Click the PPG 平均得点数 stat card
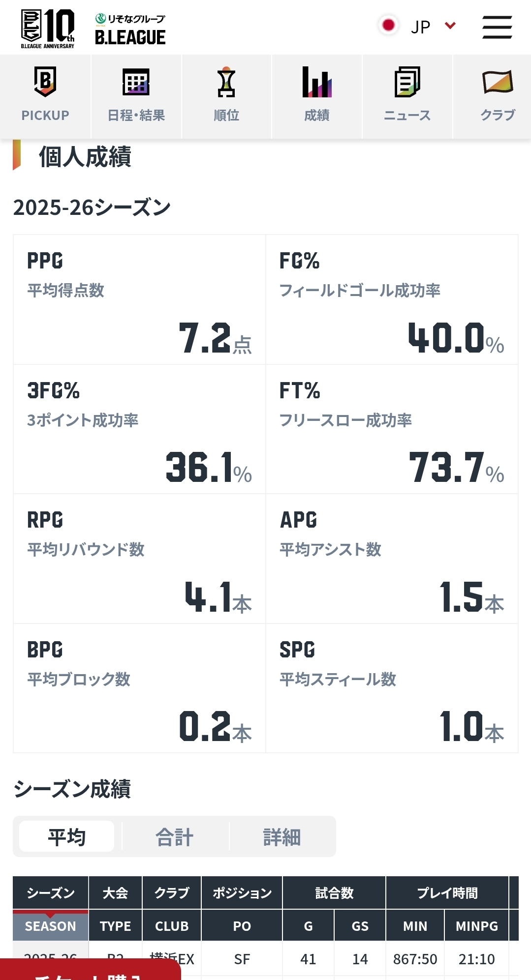 139,299
